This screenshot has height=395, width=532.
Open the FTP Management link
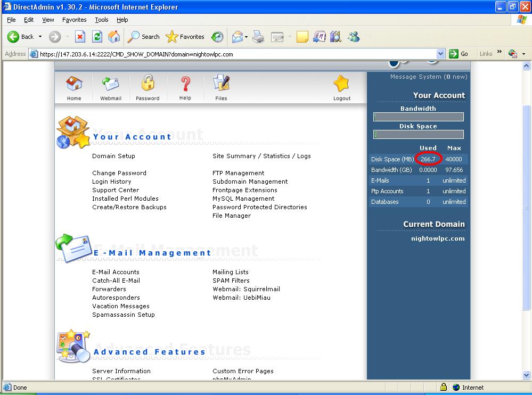(x=238, y=173)
